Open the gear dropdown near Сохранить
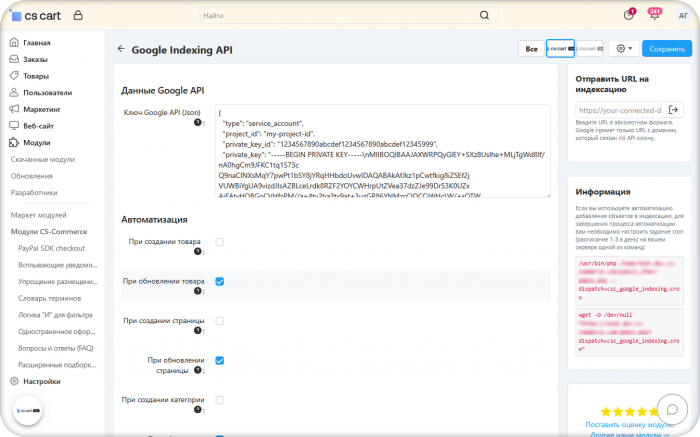This screenshot has width=700, height=437. pos(624,48)
